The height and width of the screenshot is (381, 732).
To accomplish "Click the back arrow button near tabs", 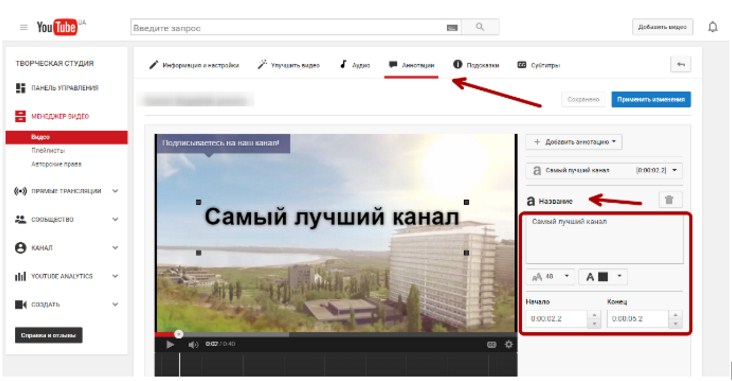I will (681, 64).
